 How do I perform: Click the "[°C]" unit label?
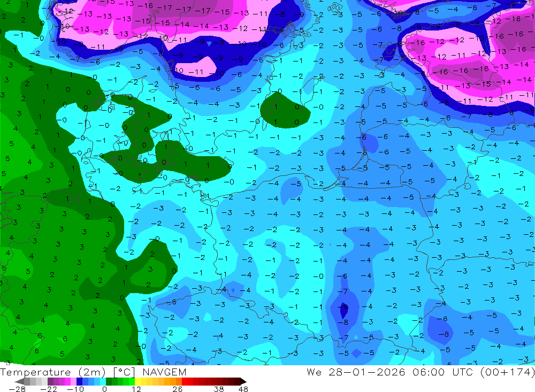pyautogui.click(x=124, y=372)
